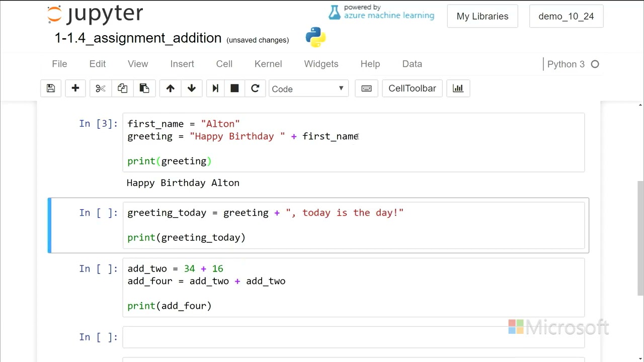
Task: Move selected cell down arrow
Action: (x=192, y=88)
